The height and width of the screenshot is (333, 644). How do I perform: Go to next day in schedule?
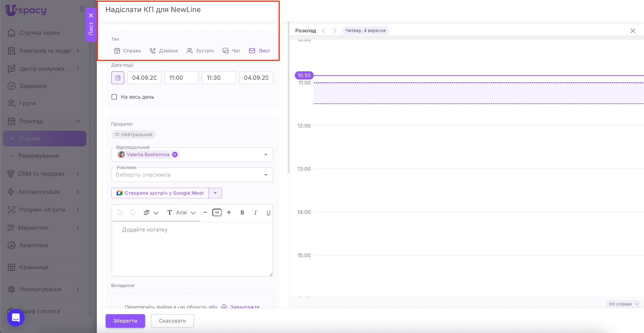(335, 31)
